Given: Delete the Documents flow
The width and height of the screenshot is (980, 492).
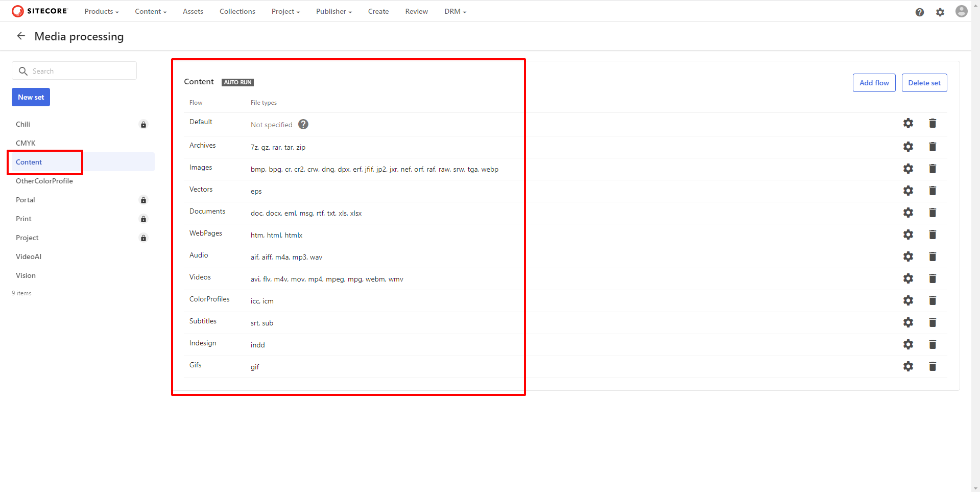Looking at the screenshot, I should point(933,213).
